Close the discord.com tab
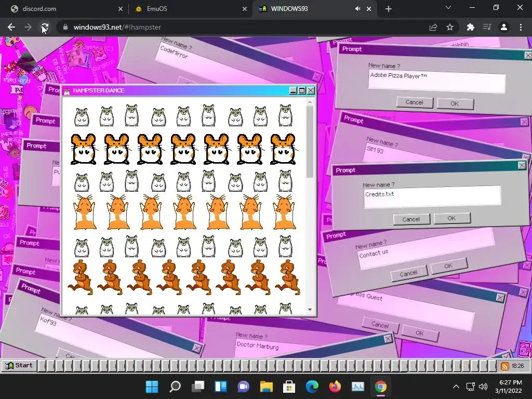 tap(121, 9)
